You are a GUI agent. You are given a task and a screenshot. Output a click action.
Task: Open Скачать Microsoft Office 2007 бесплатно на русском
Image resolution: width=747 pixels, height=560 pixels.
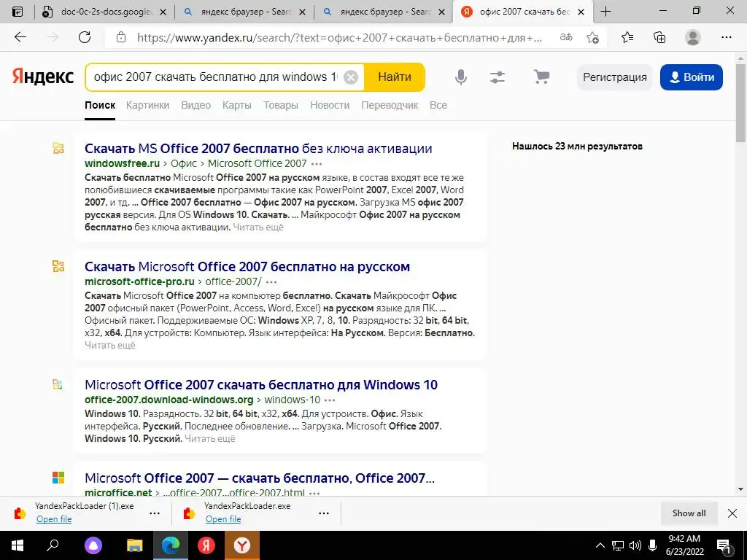click(247, 267)
